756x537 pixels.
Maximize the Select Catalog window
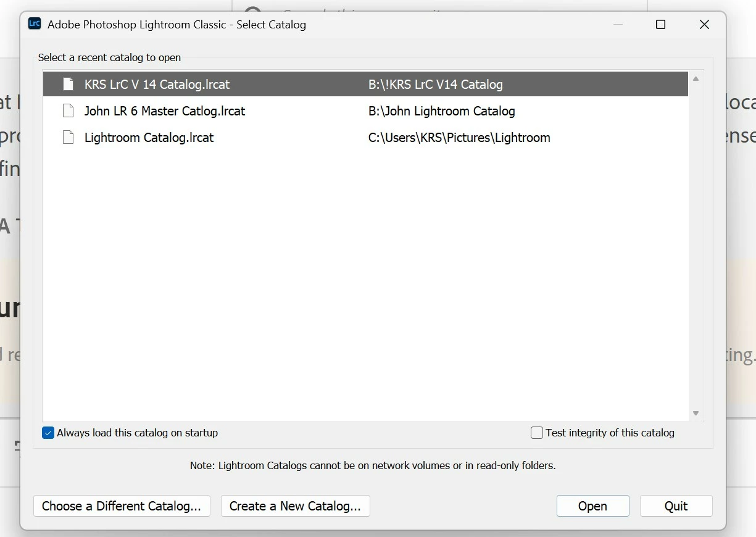coord(660,25)
